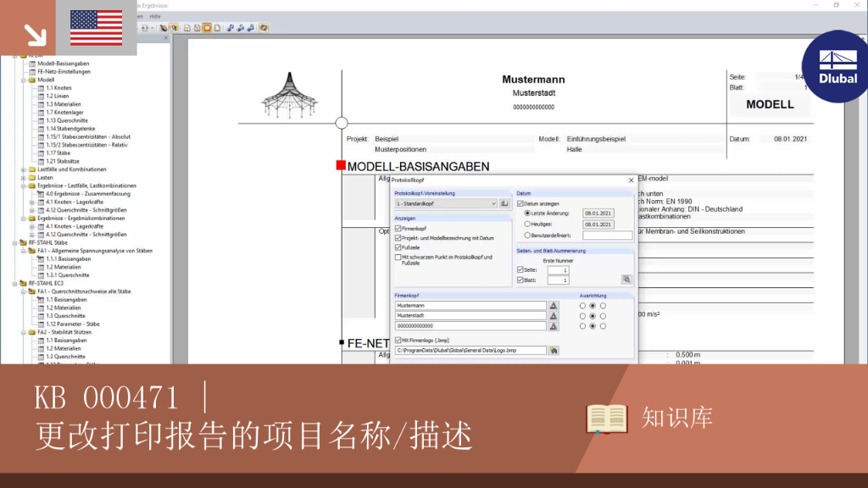Open the header presets library icon
The image size is (868, 488).
[x=504, y=203]
